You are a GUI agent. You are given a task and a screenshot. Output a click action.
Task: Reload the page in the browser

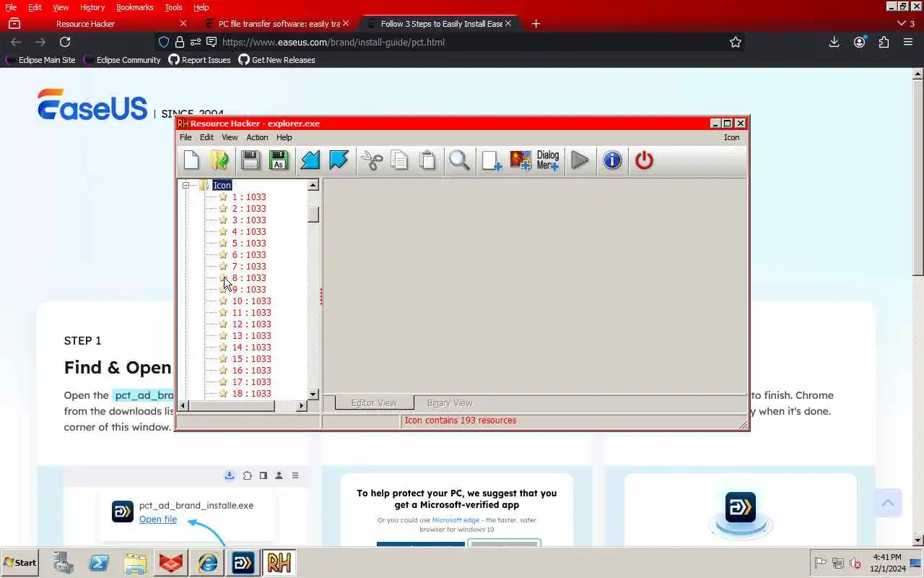pos(65,42)
